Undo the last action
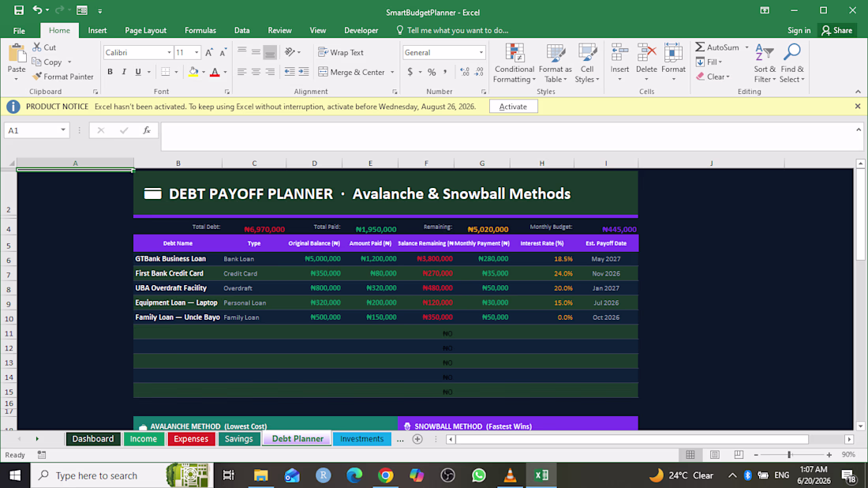The height and width of the screenshot is (488, 868). (x=37, y=10)
